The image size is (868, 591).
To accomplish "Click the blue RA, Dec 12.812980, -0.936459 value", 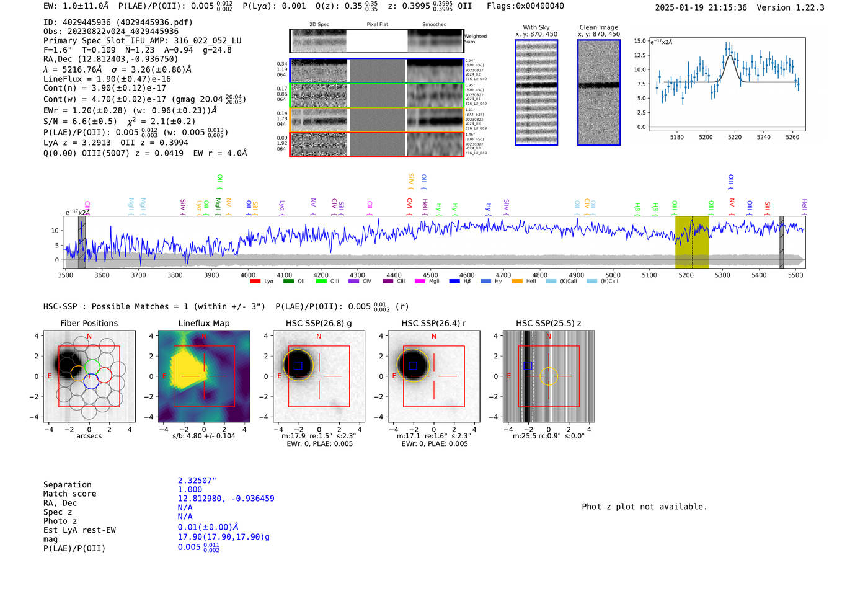I will click(x=226, y=499).
